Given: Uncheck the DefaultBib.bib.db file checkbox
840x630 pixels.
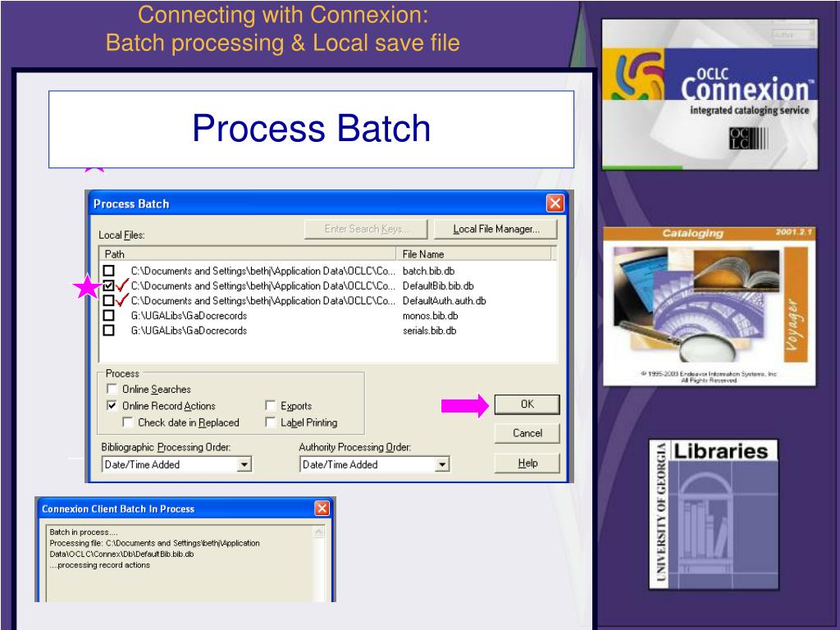Looking at the screenshot, I should pos(109,285).
